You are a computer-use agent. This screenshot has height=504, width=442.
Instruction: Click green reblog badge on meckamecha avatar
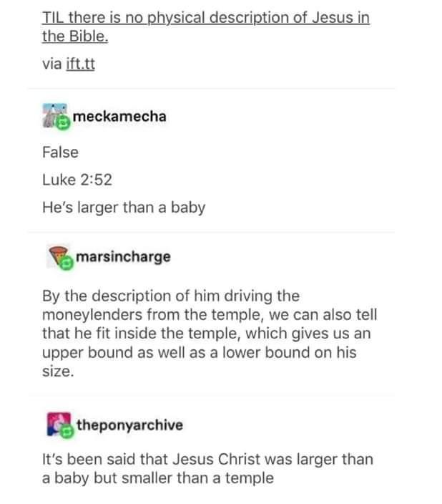[63, 123]
